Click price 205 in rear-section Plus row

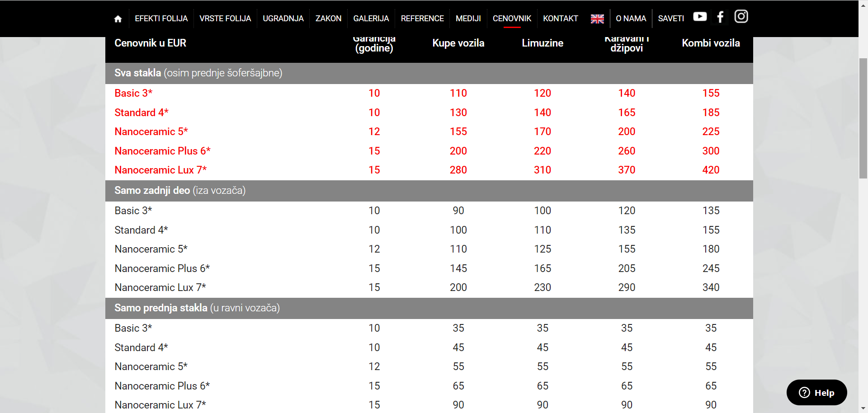coord(627,268)
